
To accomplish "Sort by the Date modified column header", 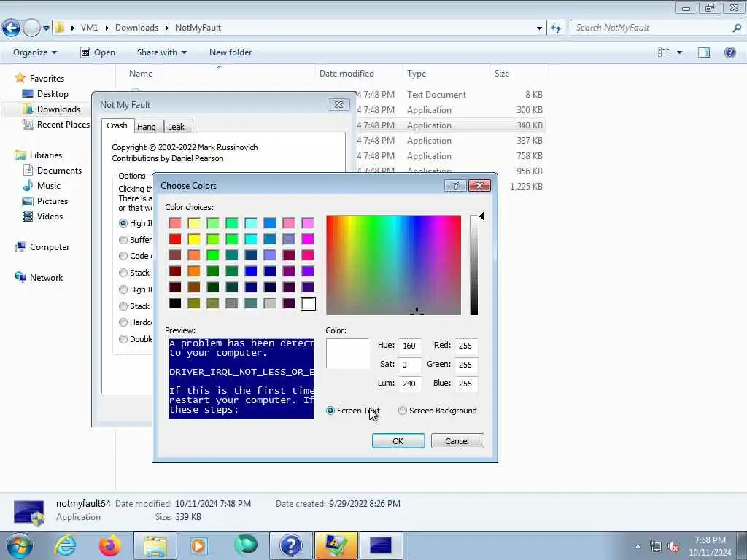I will pyautogui.click(x=347, y=74).
